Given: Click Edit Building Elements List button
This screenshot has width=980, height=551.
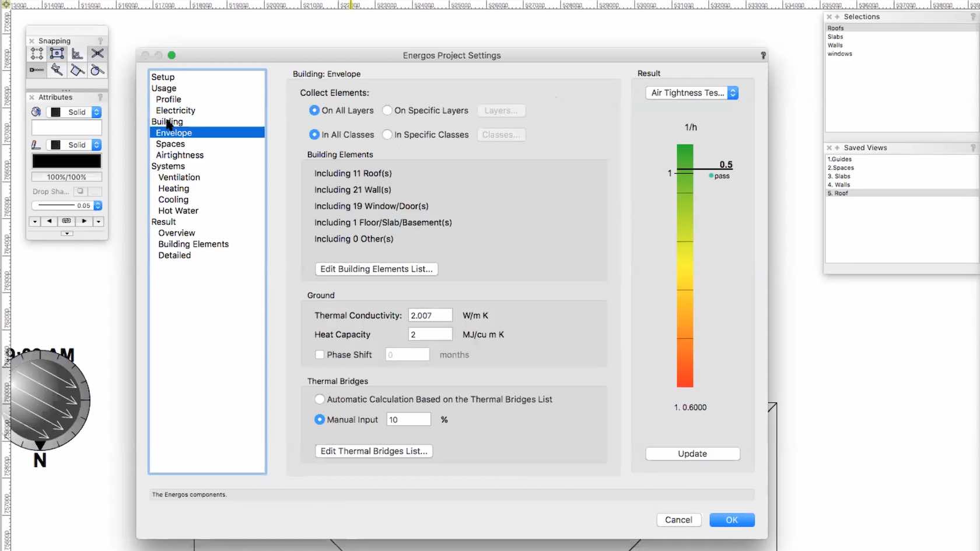Looking at the screenshot, I should point(376,269).
